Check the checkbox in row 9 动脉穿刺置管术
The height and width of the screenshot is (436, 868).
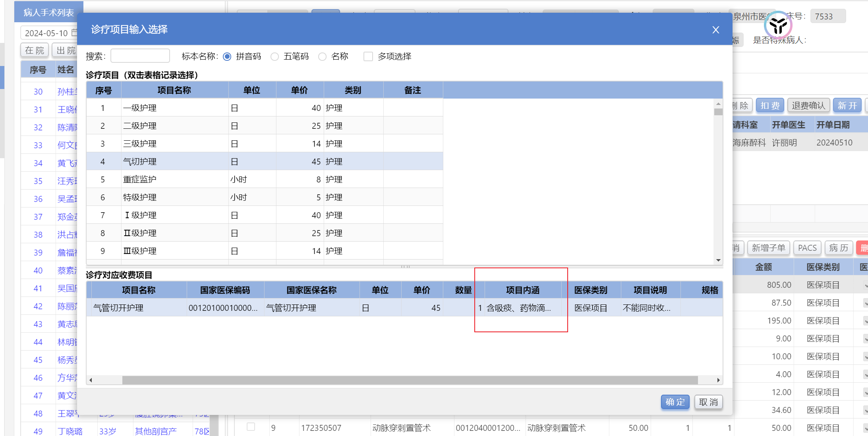click(251, 427)
